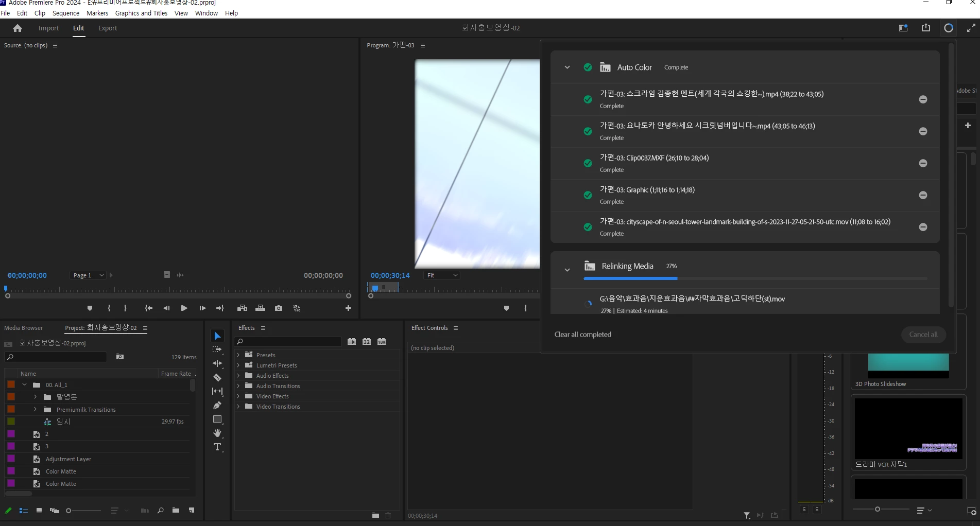980x526 pixels.
Task: Select the Track Select Forward tool
Action: click(217, 349)
